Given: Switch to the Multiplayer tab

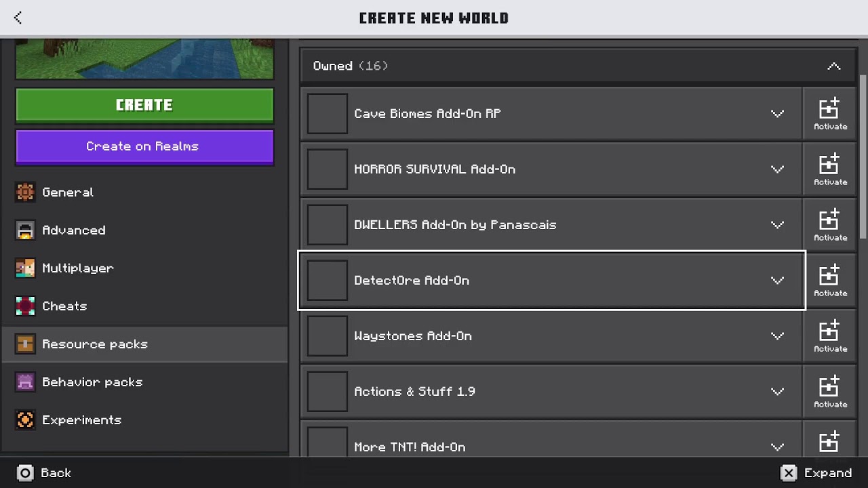Looking at the screenshot, I should click(144, 268).
